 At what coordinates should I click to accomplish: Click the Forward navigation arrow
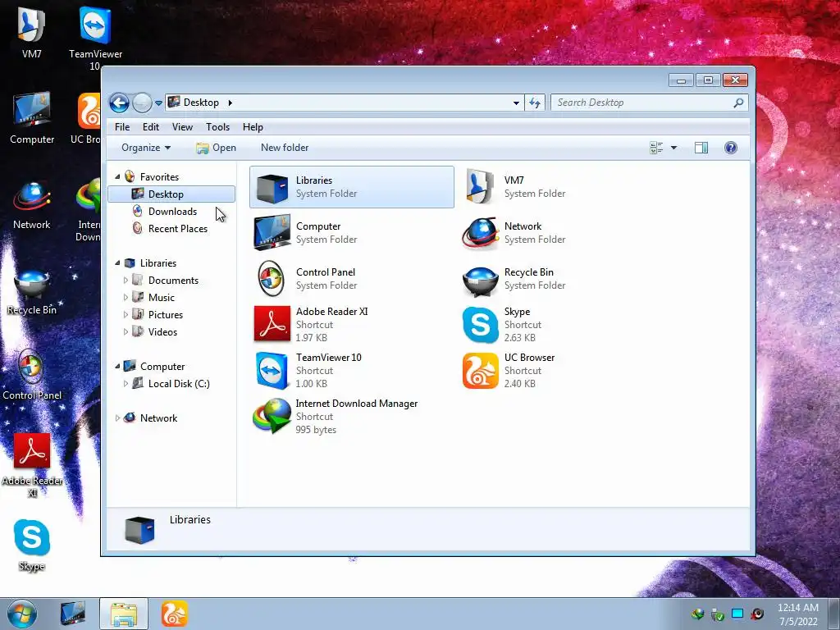tap(142, 103)
